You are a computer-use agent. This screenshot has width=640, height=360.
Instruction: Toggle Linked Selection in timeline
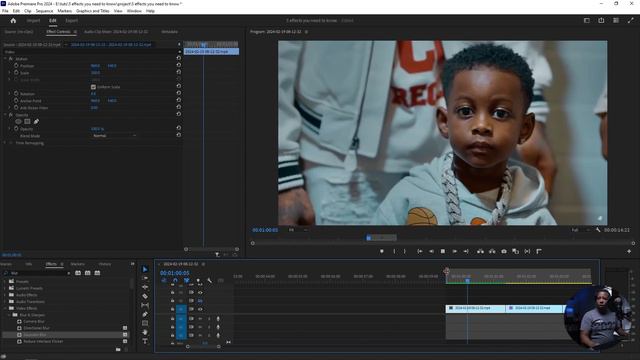tap(187, 280)
